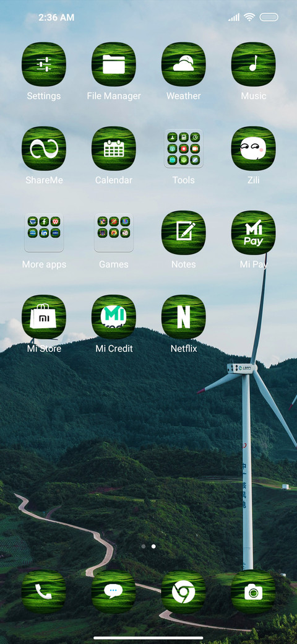Tap the bottom navigation gesture bar

(x=148, y=638)
